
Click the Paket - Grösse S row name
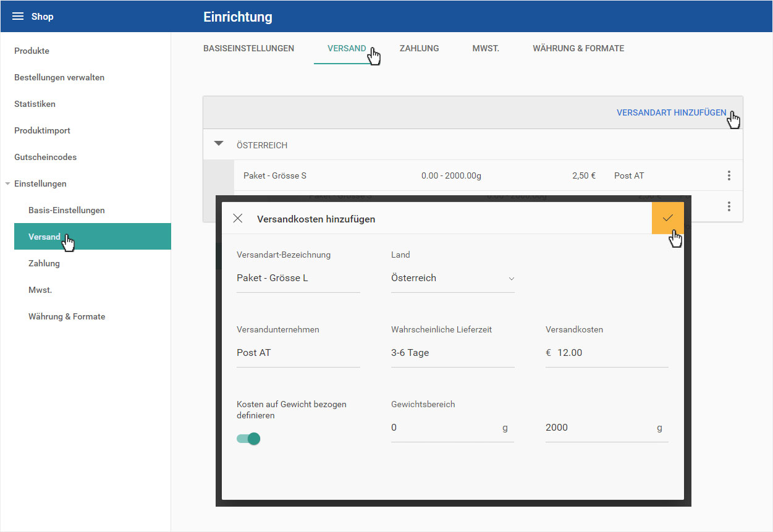[x=275, y=175]
